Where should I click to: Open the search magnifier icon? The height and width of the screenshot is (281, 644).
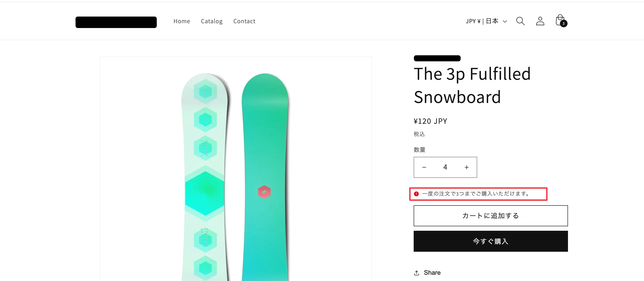520,21
